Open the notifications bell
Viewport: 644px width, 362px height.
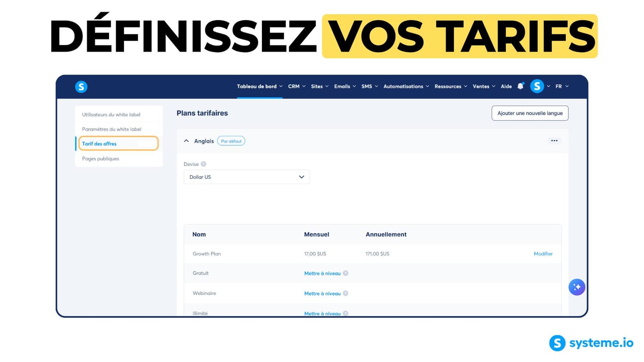520,86
